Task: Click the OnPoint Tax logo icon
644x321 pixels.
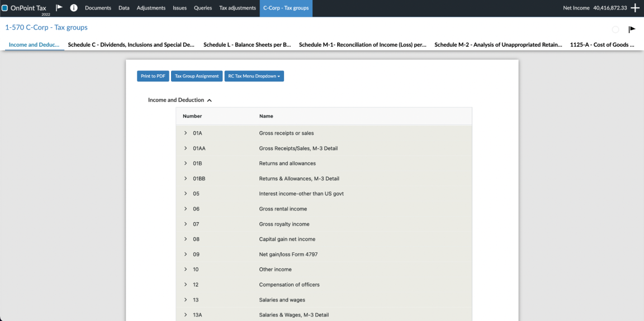Action: tap(5, 8)
